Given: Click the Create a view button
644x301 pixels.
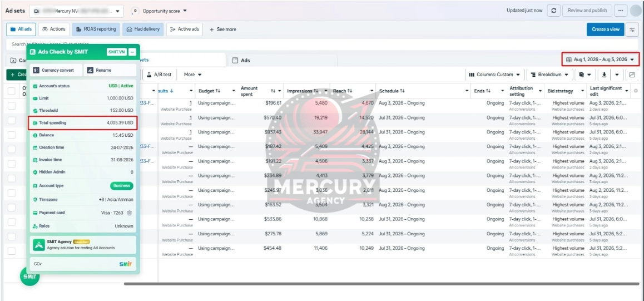Looking at the screenshot, I should [606, 29].
